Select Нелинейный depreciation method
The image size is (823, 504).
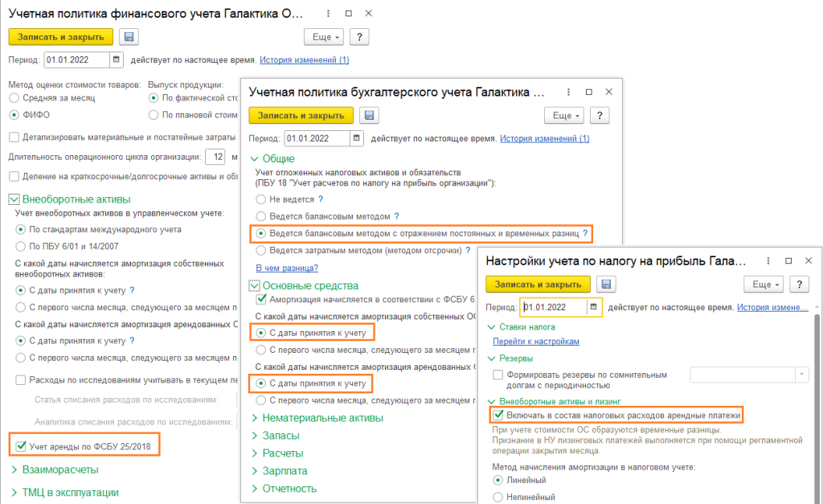[x=494, y=498]
